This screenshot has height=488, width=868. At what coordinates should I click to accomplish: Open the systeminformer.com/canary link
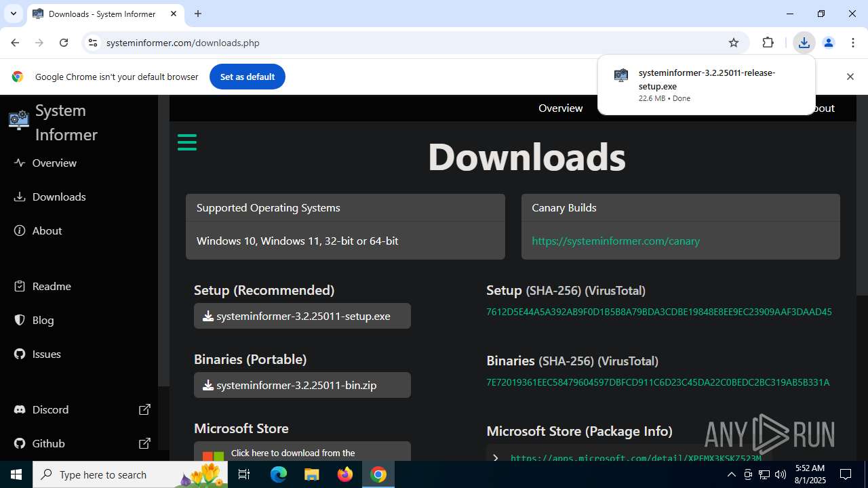tap(616, 241)
